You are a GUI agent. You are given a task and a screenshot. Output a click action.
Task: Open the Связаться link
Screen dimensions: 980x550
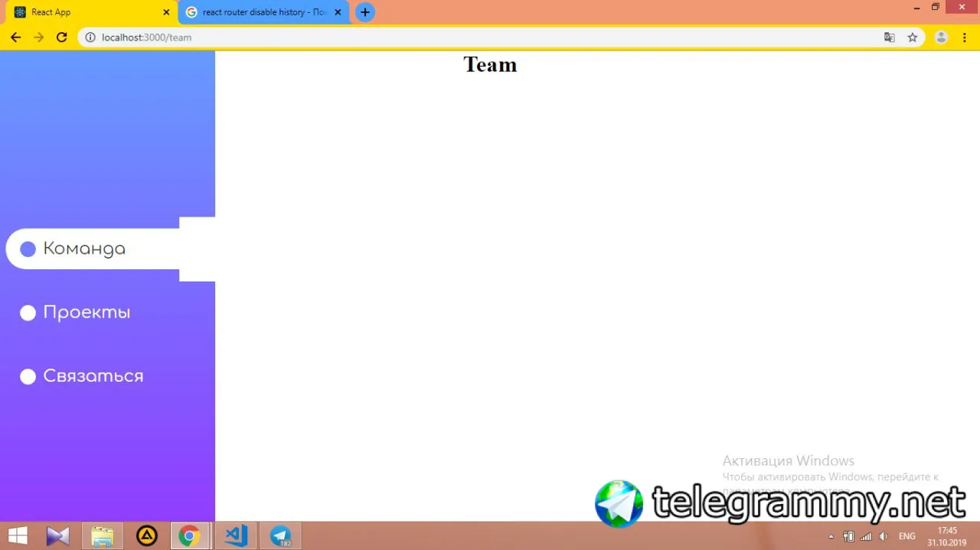point(93,376)
